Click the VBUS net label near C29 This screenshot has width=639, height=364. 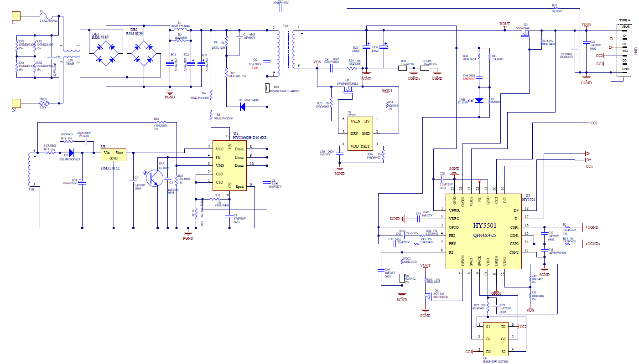click(586, 24)
